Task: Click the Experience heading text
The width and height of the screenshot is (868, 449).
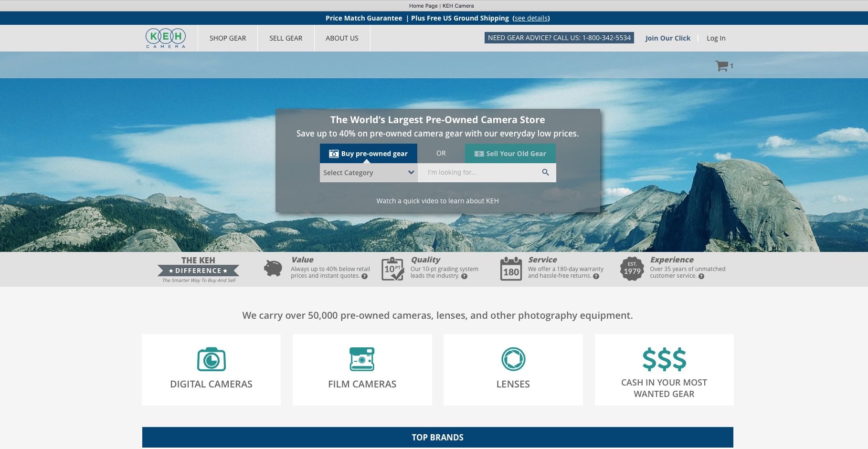Action: tap(672, 260)
